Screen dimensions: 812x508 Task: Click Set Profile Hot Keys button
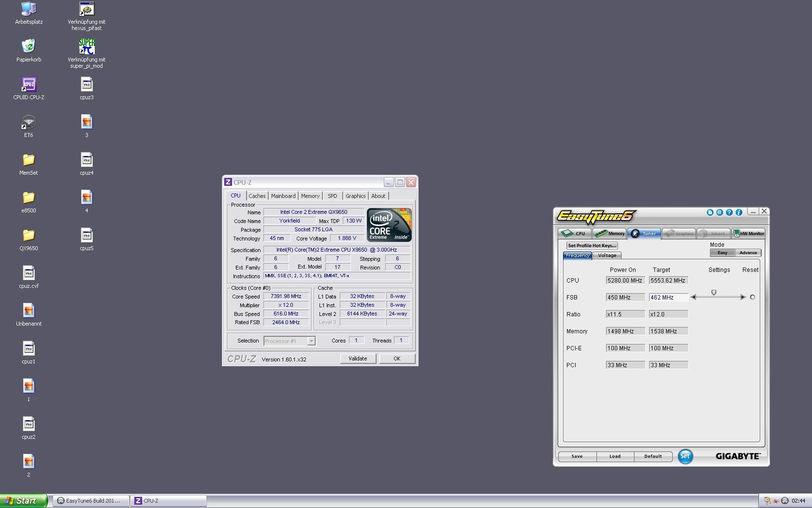tap(592, 246)
